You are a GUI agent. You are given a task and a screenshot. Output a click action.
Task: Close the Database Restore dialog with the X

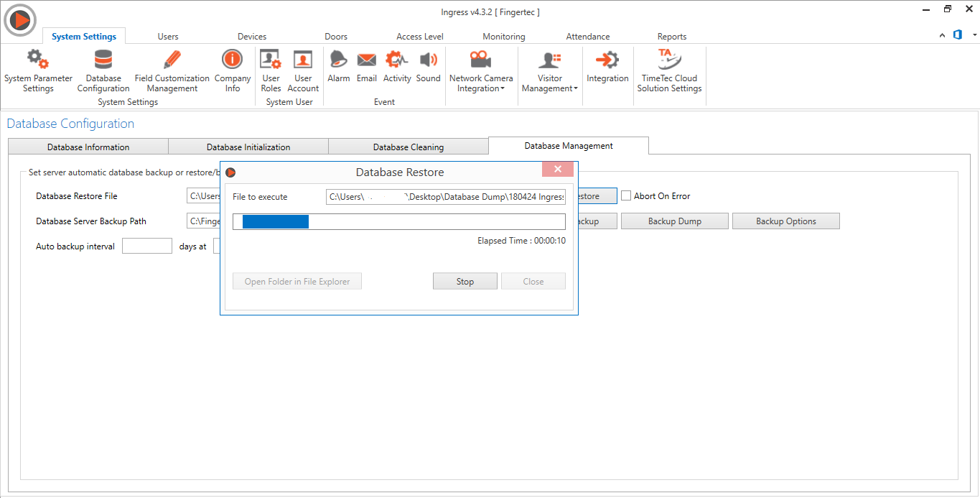558,169
